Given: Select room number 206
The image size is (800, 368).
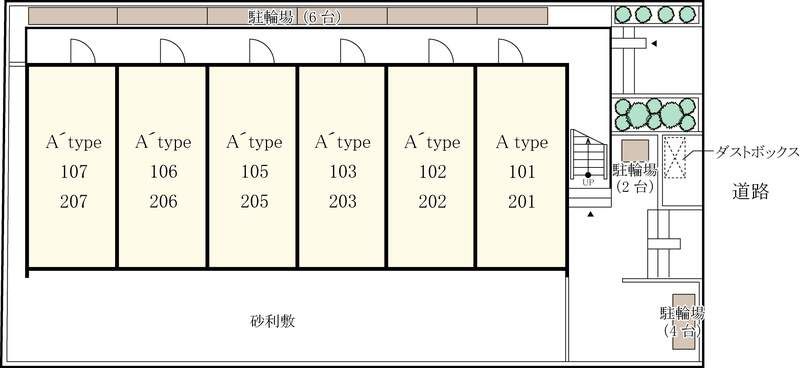Looking at the screenshot, I should point(164,202).
